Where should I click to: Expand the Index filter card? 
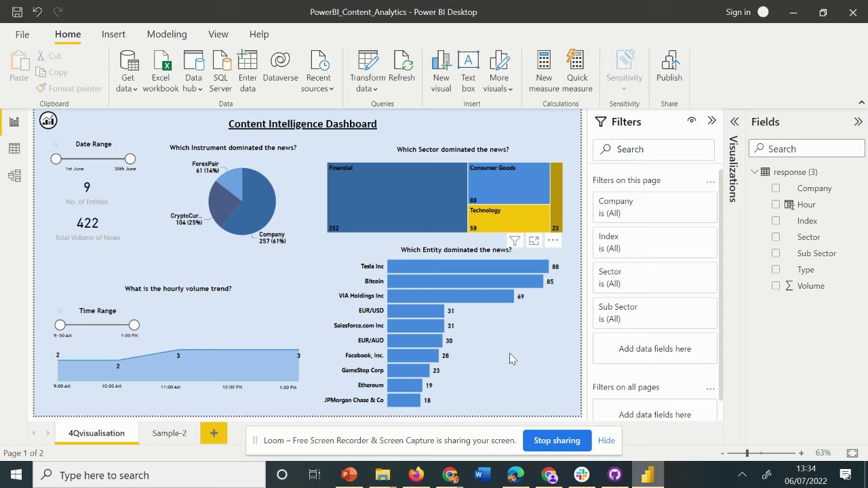[654, 243]
